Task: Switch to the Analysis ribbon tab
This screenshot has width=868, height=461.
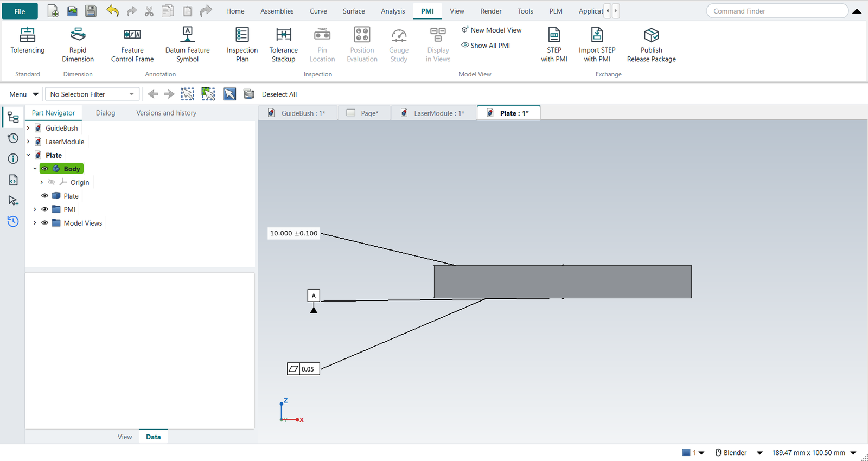Action: (393, 11)
